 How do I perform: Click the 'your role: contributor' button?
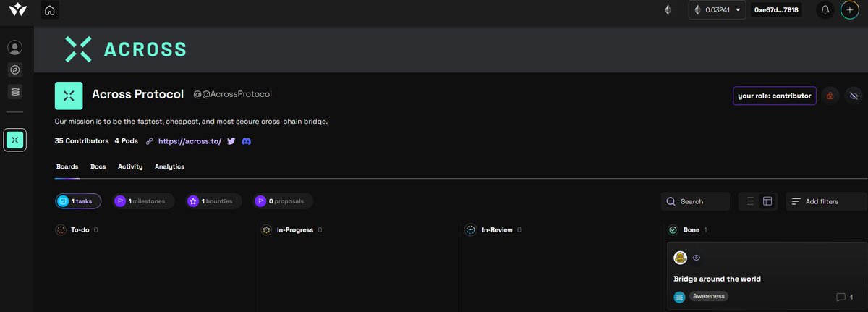coord(775,96)
